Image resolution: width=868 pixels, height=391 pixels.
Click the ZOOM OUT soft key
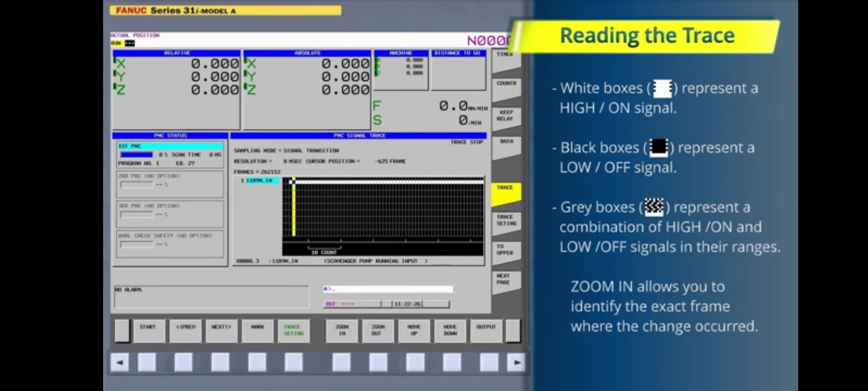(x=378, y=331)
